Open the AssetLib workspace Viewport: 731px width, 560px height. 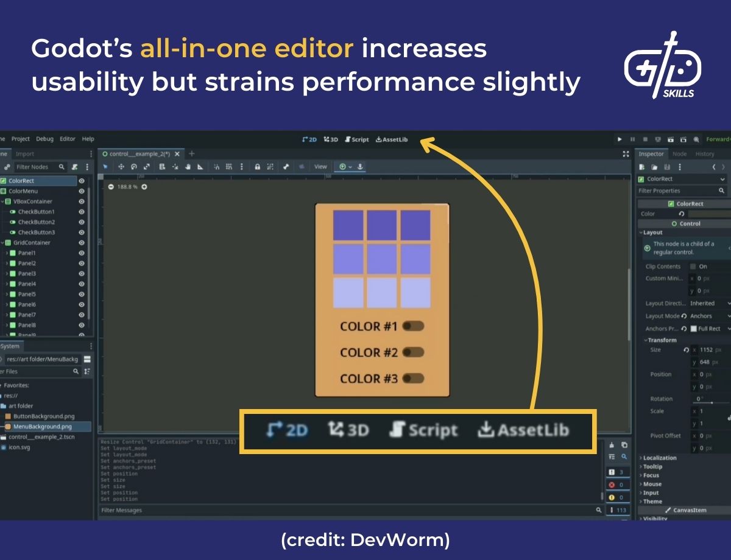[392, 139]
